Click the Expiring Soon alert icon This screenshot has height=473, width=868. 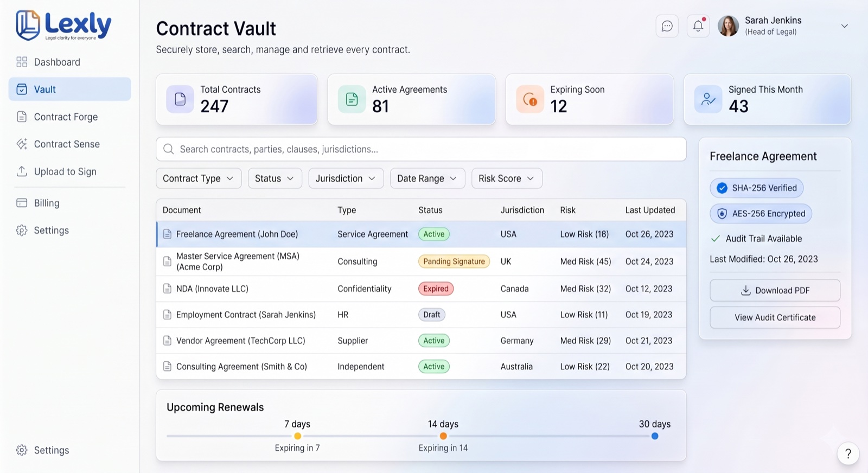point(530,99)
